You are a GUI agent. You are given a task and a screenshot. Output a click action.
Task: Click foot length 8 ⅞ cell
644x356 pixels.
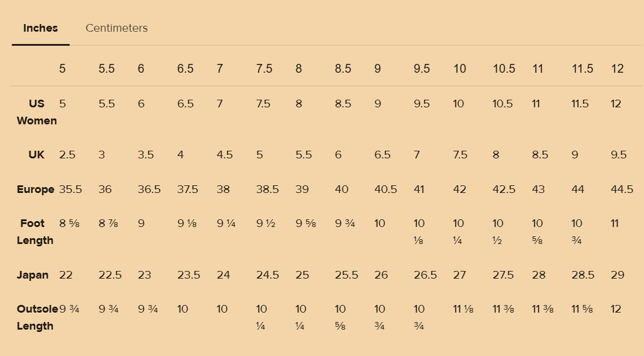click(x=108, y=223)
